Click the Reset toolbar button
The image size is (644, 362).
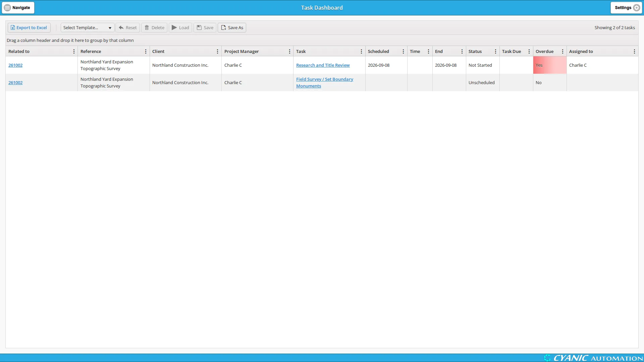[x=127, y=27]
